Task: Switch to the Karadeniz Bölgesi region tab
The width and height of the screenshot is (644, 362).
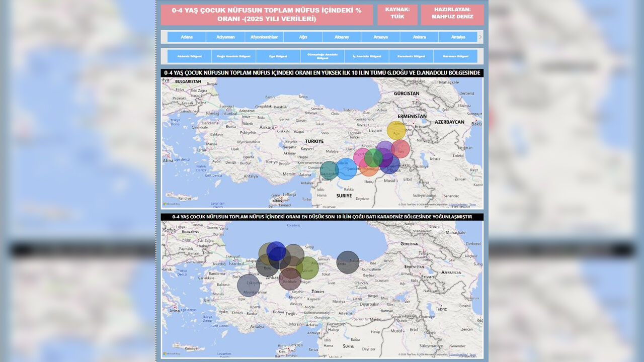Action: [411, 56]
